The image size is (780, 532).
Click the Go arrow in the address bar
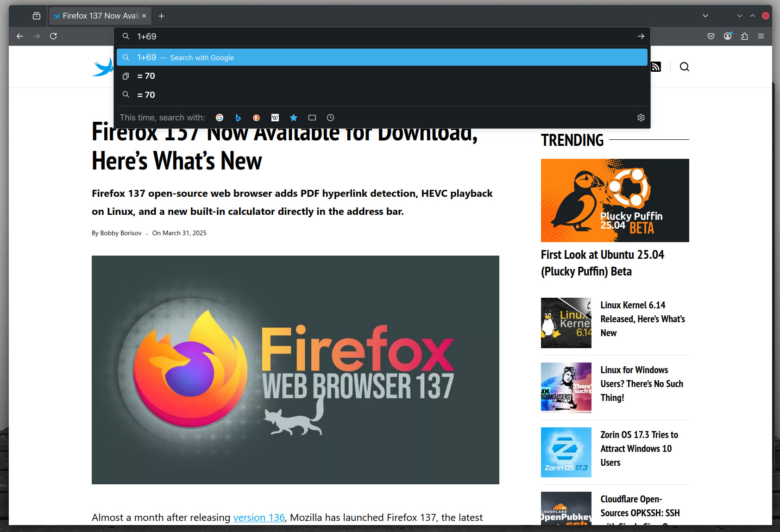coord(641,36)
